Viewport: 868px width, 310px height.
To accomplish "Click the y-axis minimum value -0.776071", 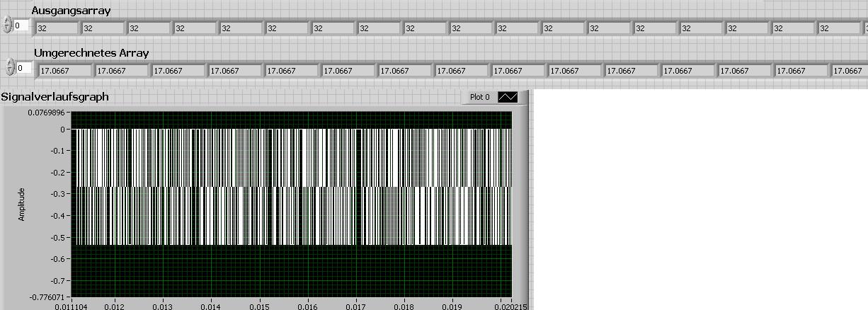I will [x=48, y=297].
